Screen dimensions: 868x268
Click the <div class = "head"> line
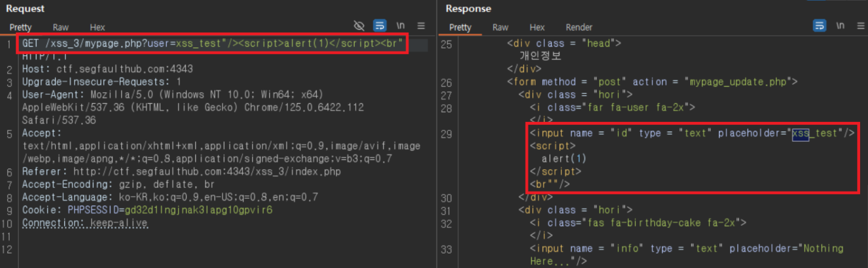pos(565,43)
